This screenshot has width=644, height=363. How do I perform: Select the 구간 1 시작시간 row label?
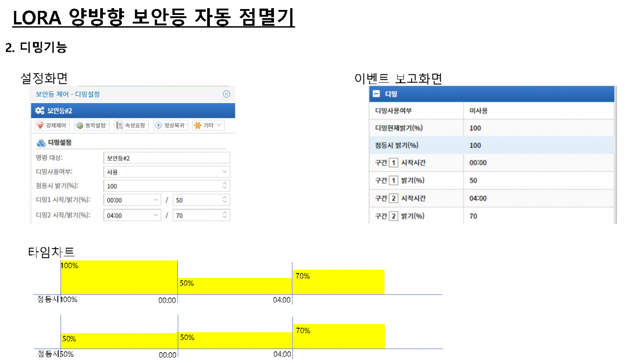(x=400, y=162)
